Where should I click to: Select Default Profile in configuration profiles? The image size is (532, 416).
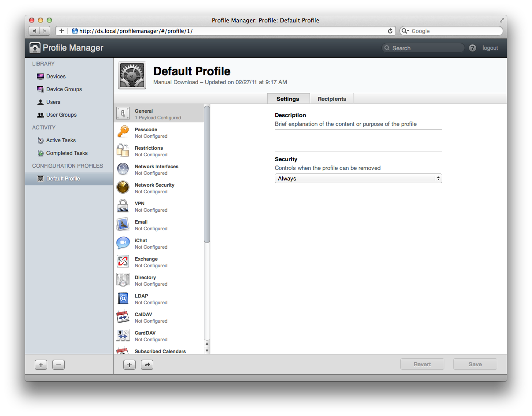(x=69, y=179)
